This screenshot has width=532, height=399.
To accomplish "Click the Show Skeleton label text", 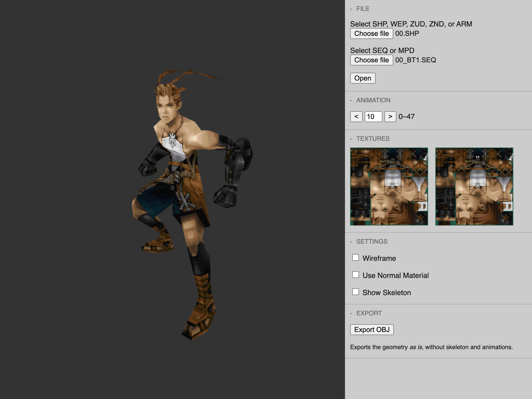I will (387, 292).
